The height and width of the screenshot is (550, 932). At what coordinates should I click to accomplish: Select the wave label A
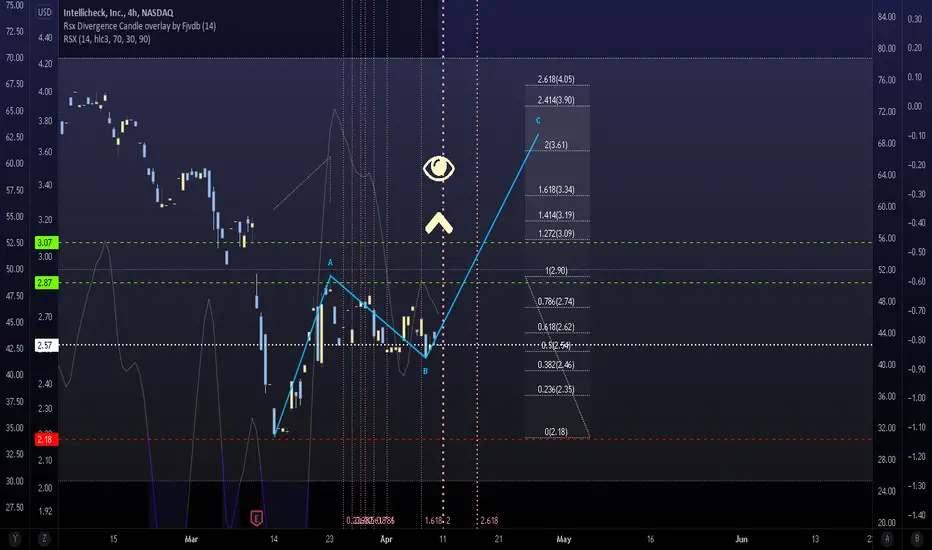pyautogui.click(x=330, y=262)
